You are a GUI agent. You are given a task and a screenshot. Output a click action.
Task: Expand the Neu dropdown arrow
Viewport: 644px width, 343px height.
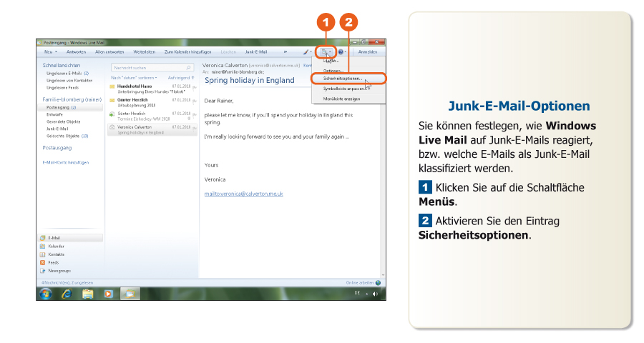pyautogui.click(x=57, y=52)
